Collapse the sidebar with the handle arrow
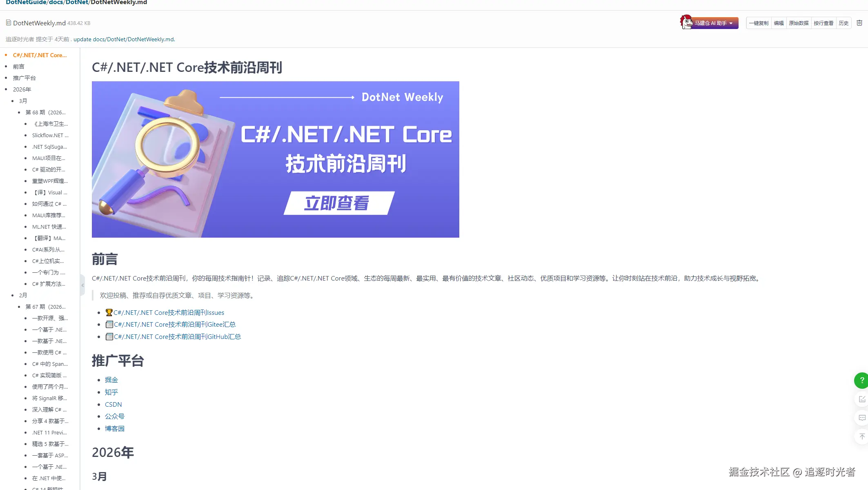The width and height of the screenshot is (868, 490). pyautogui.click(x=82, y=285)
